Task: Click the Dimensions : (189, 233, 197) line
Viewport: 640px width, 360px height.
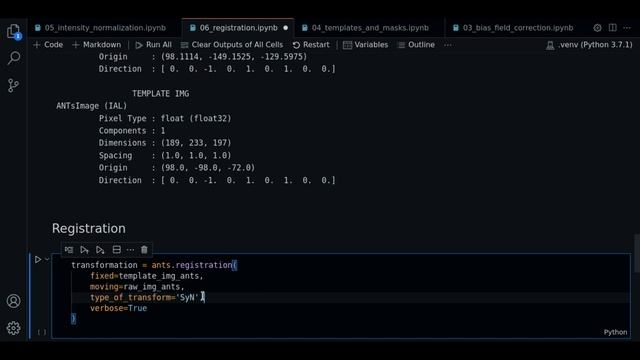Action: coord(165,143)
